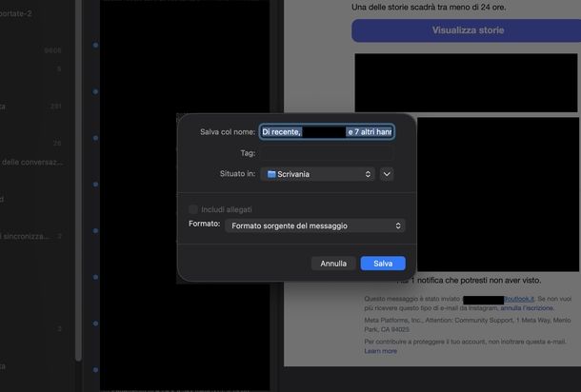This screenshot has width=581, height=392.
Task: Click the 'Salva col nome' filename field
Action: (327, 132)
